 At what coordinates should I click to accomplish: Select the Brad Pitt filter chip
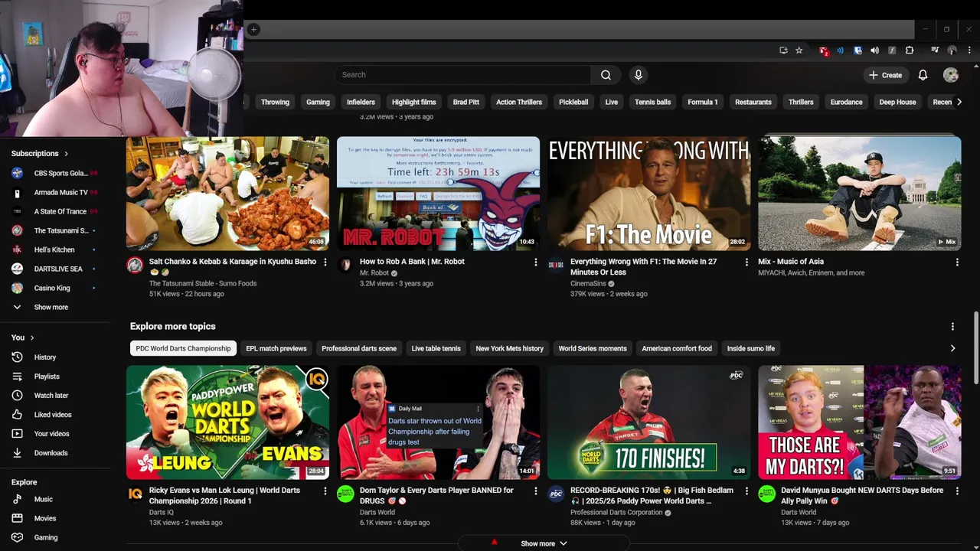coord(465,102)
